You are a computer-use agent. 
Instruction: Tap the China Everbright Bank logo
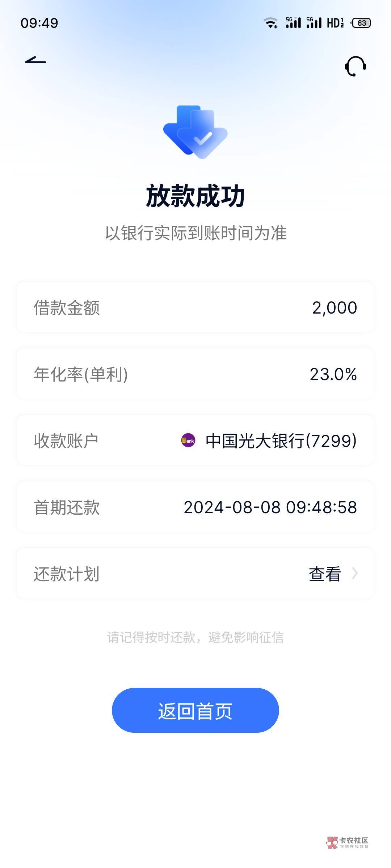(188, 441)
